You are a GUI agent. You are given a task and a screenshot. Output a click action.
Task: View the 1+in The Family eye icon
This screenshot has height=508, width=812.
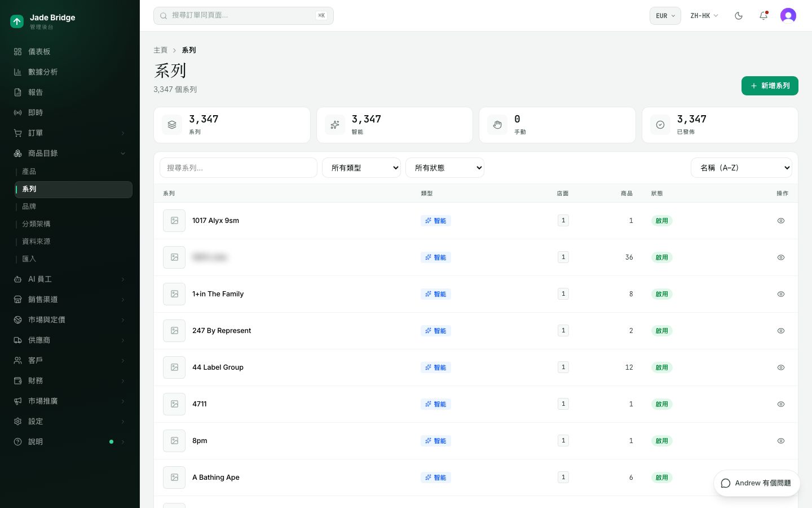[781, 294]
